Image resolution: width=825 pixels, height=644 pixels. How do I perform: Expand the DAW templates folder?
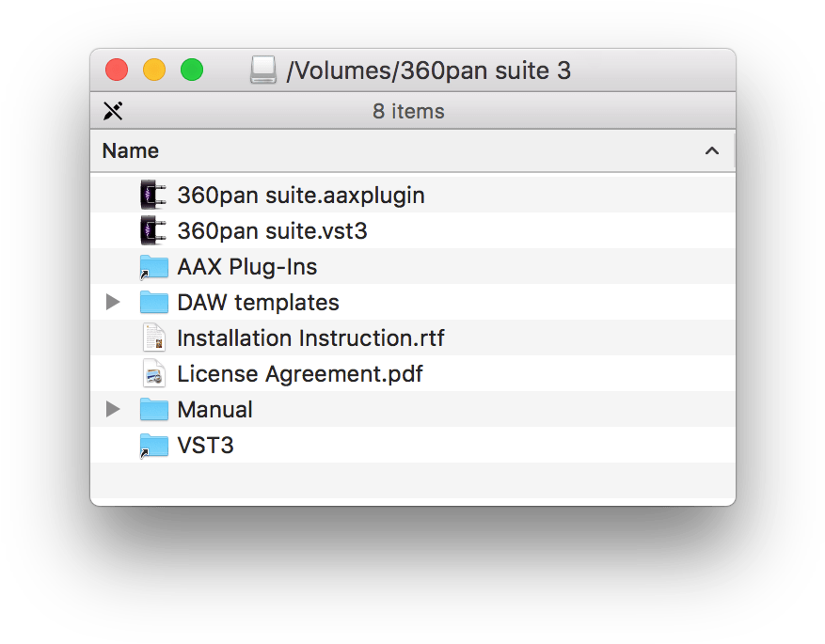click(x=113, y=303)
